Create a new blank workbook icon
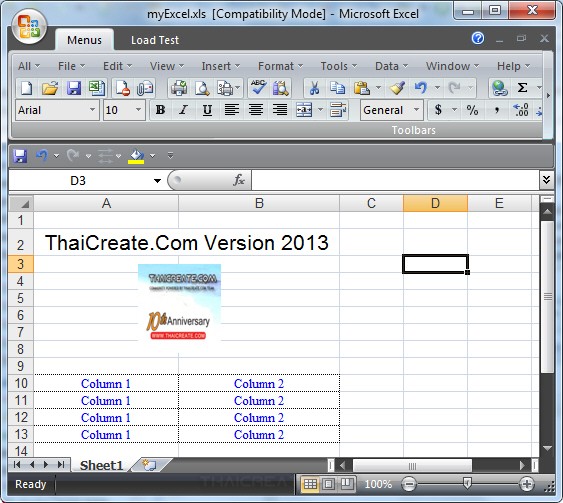563x503 pixels. (26, 88)
